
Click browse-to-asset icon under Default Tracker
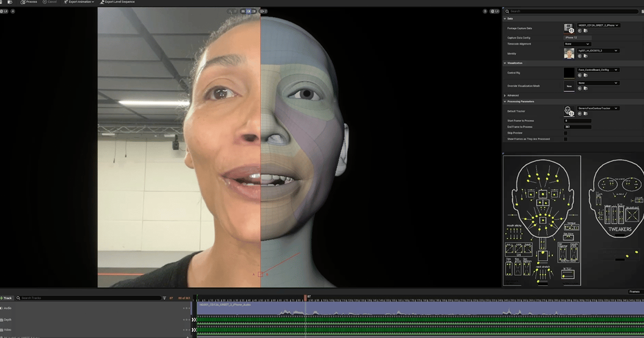click(x=586, y=114)
